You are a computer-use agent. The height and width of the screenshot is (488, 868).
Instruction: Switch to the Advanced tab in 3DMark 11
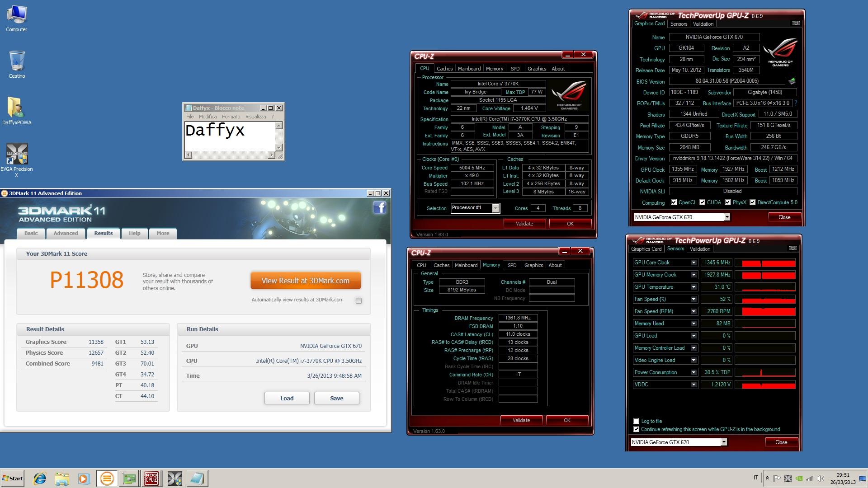pyautogui.click(x=66, y=234)
